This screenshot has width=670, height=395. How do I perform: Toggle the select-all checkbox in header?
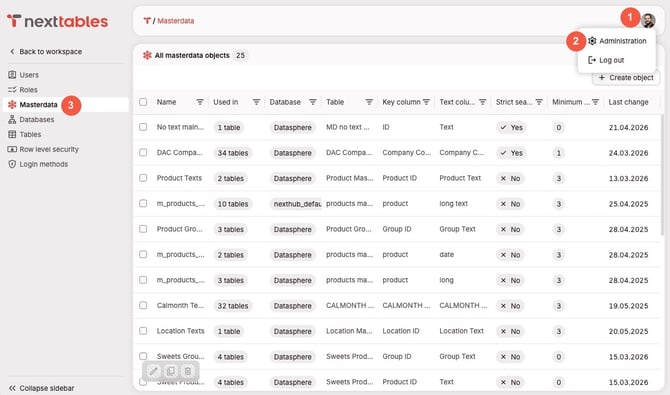[x=143, y=102]
